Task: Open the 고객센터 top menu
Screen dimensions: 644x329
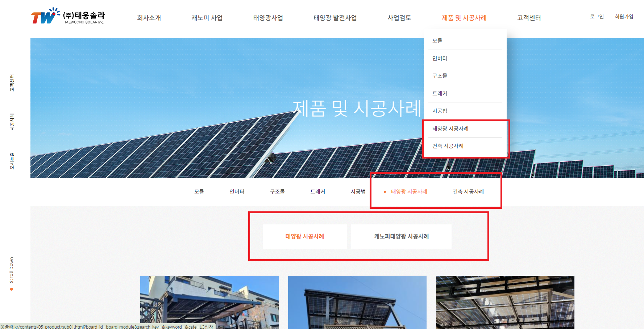Action: 529,18
